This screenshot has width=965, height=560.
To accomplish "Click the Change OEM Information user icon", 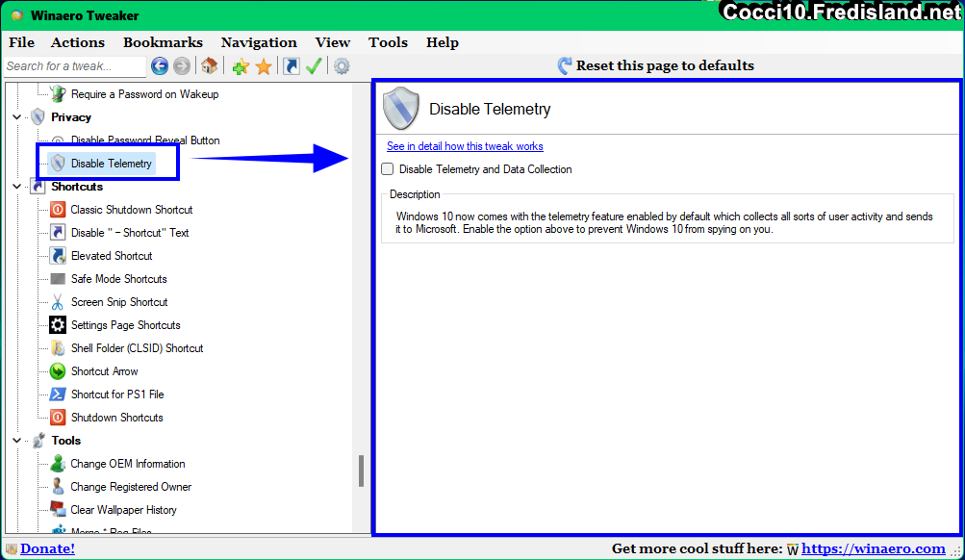I will click(x=57, y=464).
